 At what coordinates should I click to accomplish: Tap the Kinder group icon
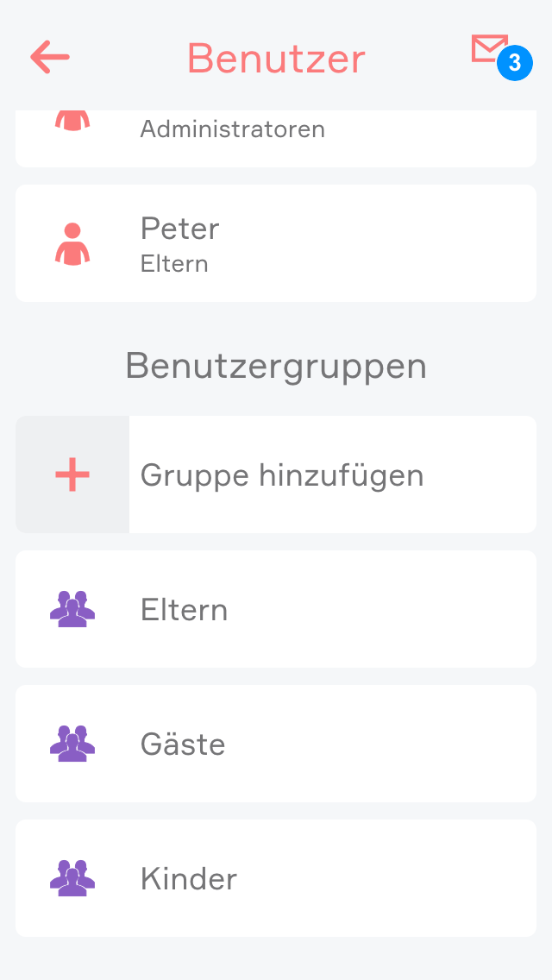pyautogui.click(x=72, y=878)
